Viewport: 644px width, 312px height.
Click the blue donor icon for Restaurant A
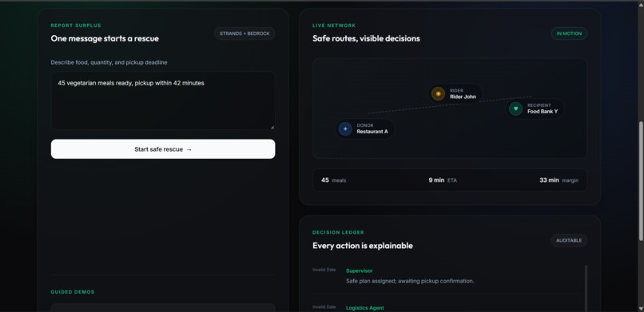point(345,128)
